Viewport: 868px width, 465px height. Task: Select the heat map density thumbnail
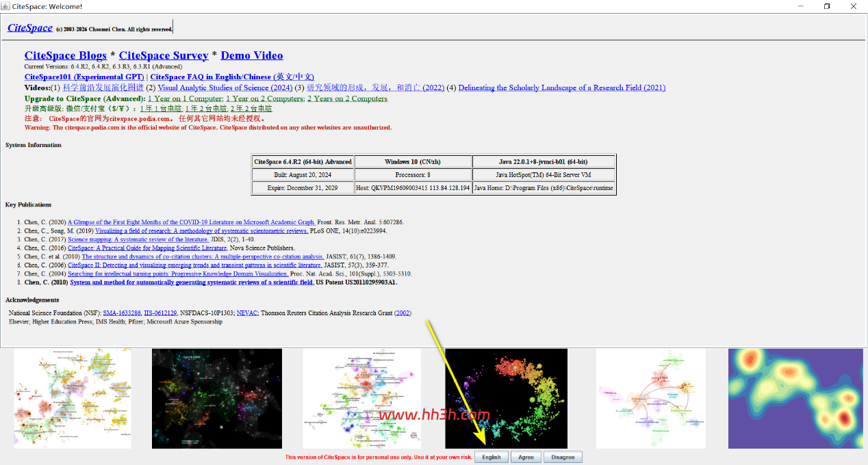(796, 399)
